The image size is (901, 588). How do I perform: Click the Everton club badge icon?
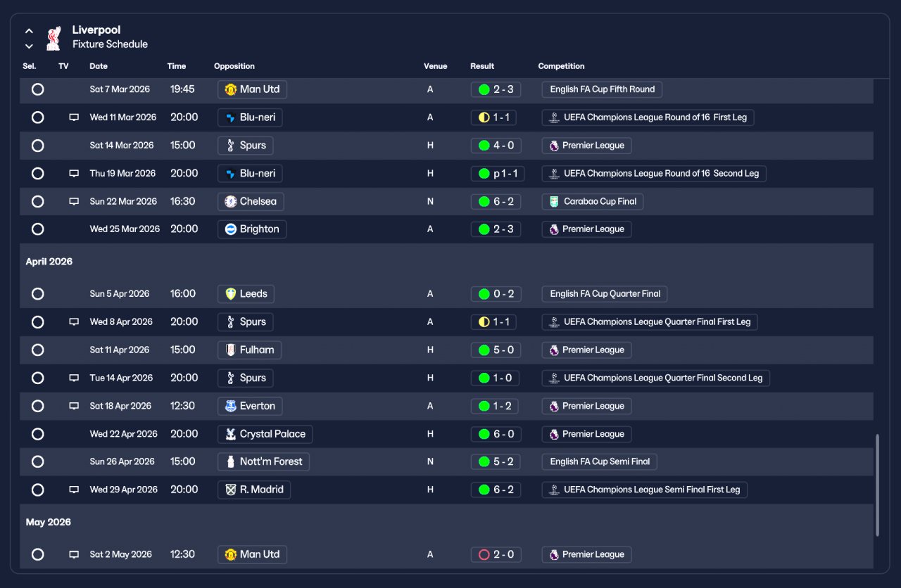click(x=230, y=406)
